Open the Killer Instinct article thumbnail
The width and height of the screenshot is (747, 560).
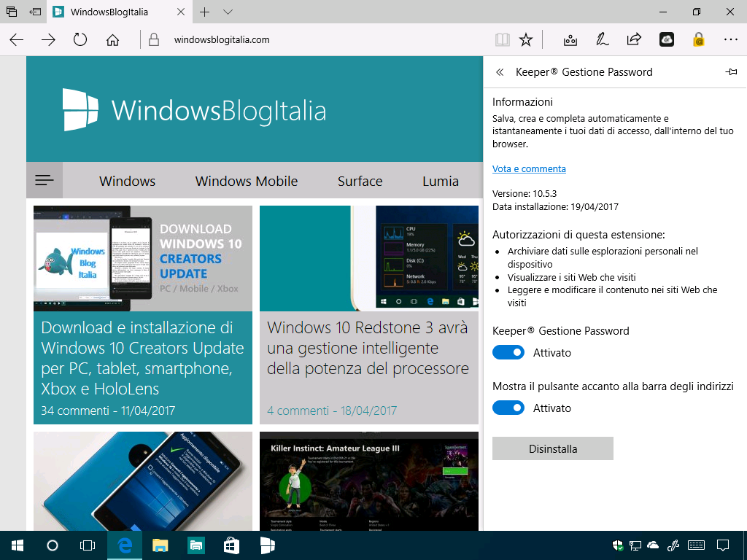click(368, 481)
